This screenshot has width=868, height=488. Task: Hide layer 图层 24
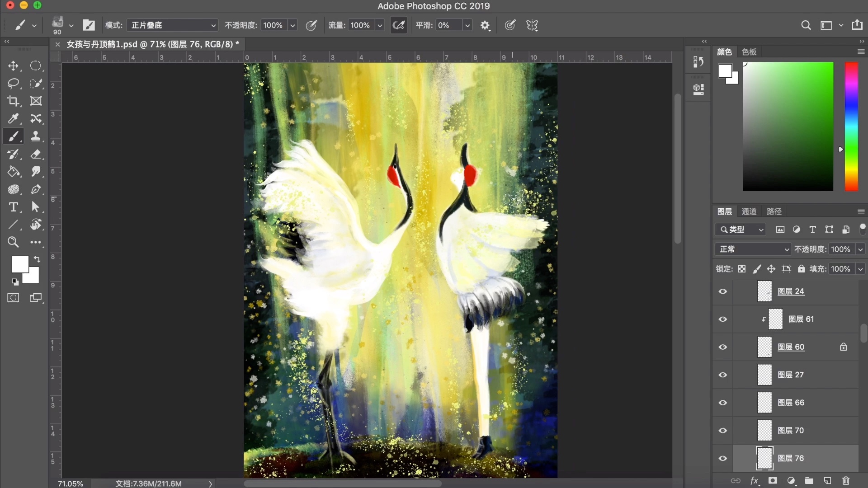(723, 291)
